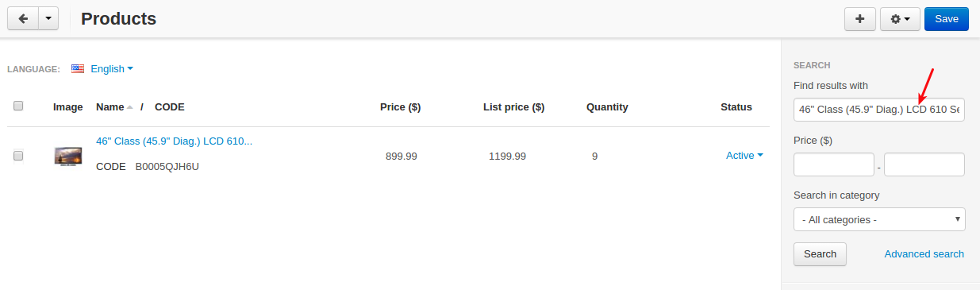Expand the Active status dropdown
The image size is (980, 290).
tap(744, 156)
